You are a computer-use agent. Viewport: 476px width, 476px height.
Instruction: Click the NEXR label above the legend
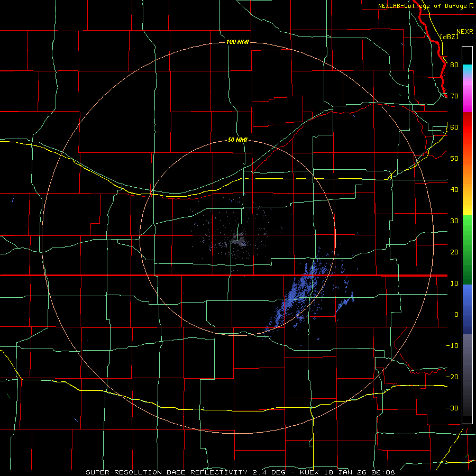[x=465, y=32]
